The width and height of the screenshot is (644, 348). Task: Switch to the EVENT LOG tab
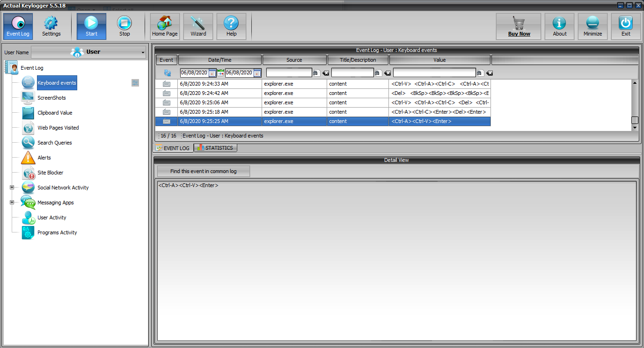click(173, 148)
